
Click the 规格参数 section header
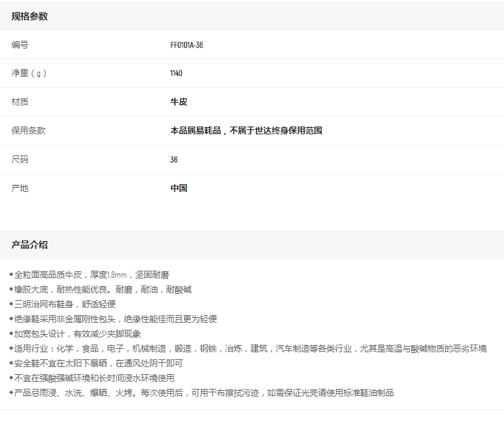click(30, 16)
